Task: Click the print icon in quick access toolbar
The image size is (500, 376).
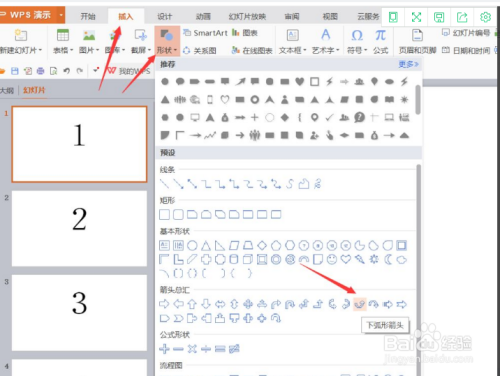Action: (41, 71)
